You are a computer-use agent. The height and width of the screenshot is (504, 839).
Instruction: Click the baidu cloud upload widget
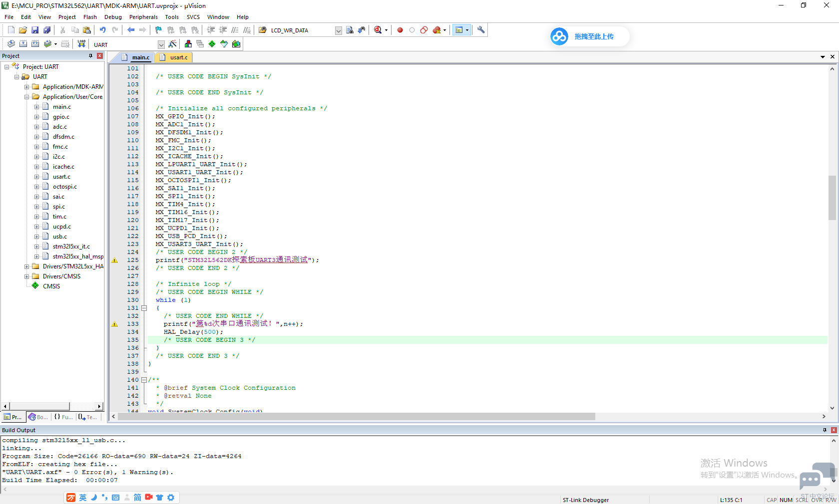click(x=589, y=36)
